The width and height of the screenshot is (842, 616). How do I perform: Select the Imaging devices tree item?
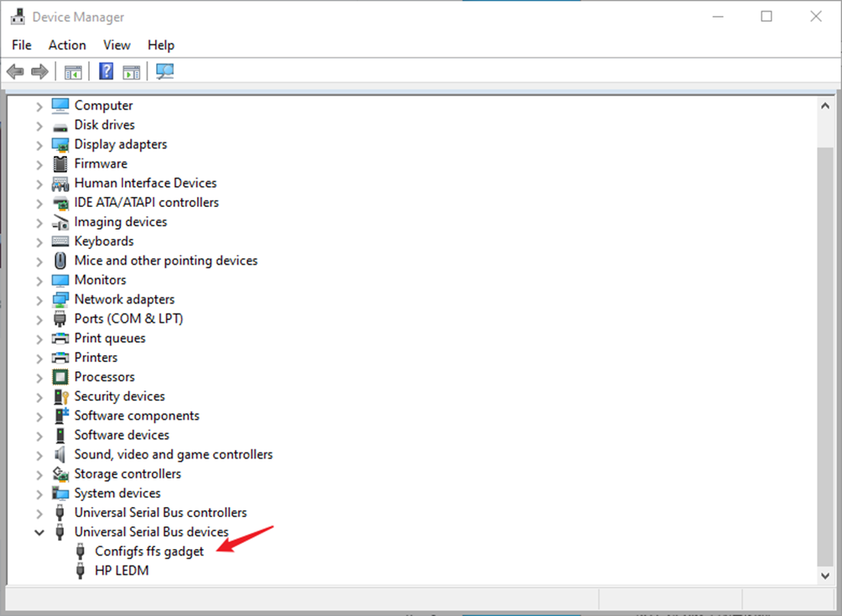click(120, 222)
